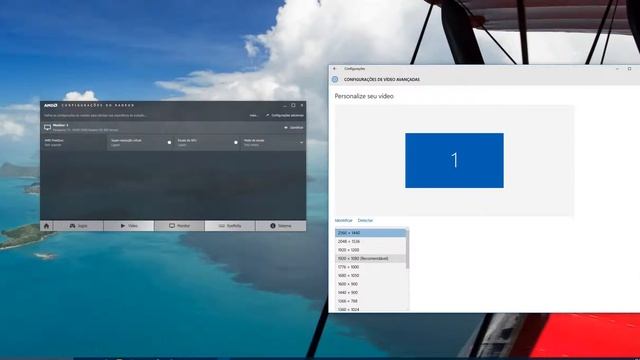Image resolution: width=640 pixels, height=360 pixels.
Task: Choose the 1680 × 1050 resolution
Action: (371, 276)
